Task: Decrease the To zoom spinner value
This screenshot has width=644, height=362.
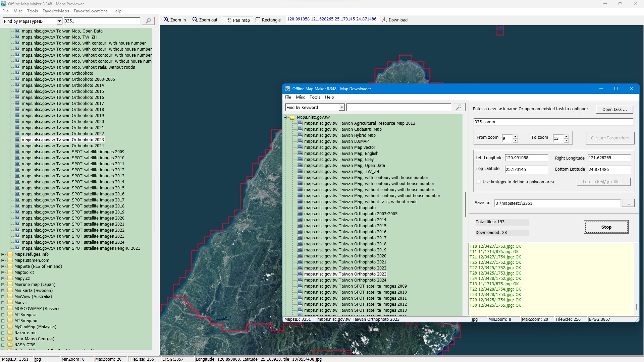Action: tap(567, 140)
